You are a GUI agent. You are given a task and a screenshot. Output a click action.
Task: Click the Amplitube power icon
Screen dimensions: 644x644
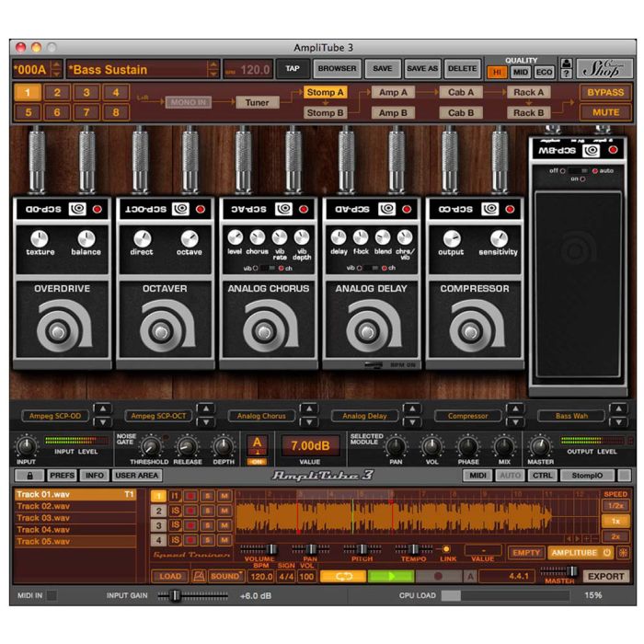[x=606, y=553]
